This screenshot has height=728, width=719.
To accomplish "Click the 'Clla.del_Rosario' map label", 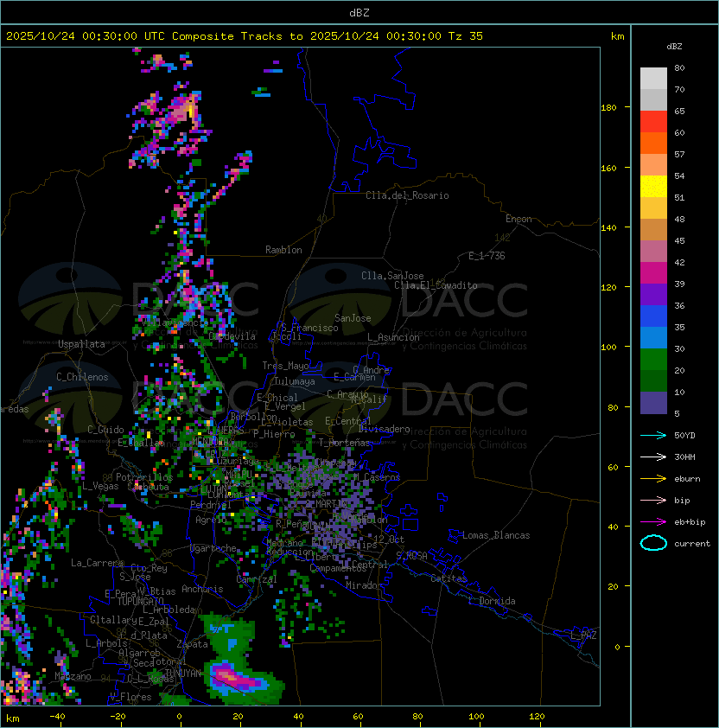I will tap(407, 195).
